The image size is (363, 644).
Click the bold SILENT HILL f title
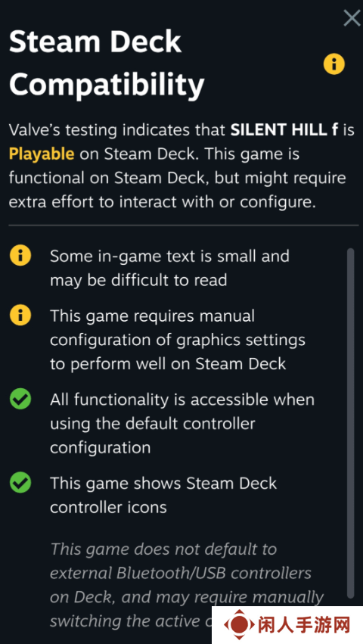(x=284, y=130)
